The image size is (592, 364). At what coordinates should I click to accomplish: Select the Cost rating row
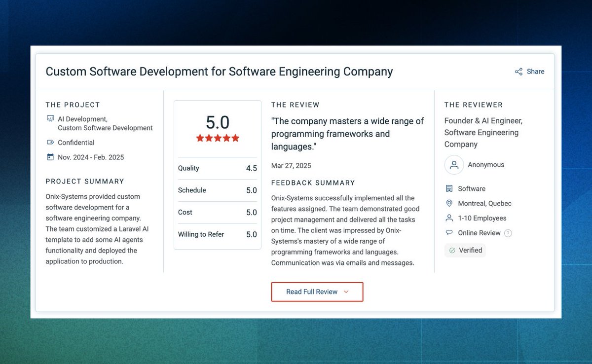(218, 213)
